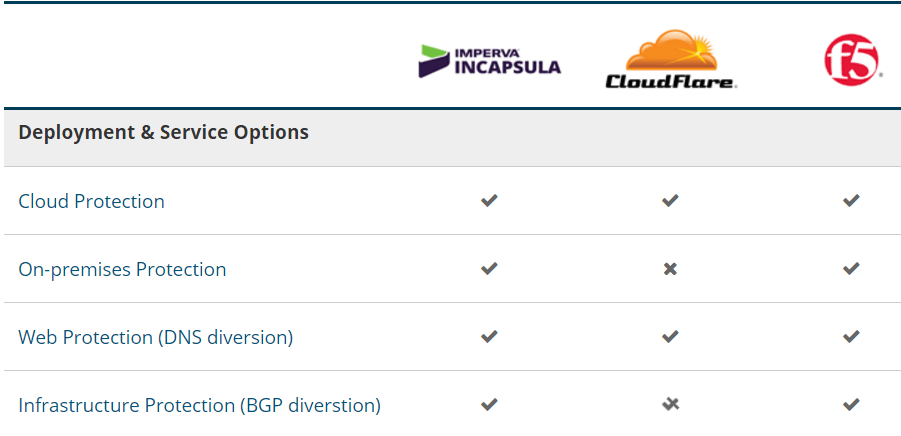Open the Cloud Protection link
The height and width of the screenshot is (436, 901).
coord(91,201)
